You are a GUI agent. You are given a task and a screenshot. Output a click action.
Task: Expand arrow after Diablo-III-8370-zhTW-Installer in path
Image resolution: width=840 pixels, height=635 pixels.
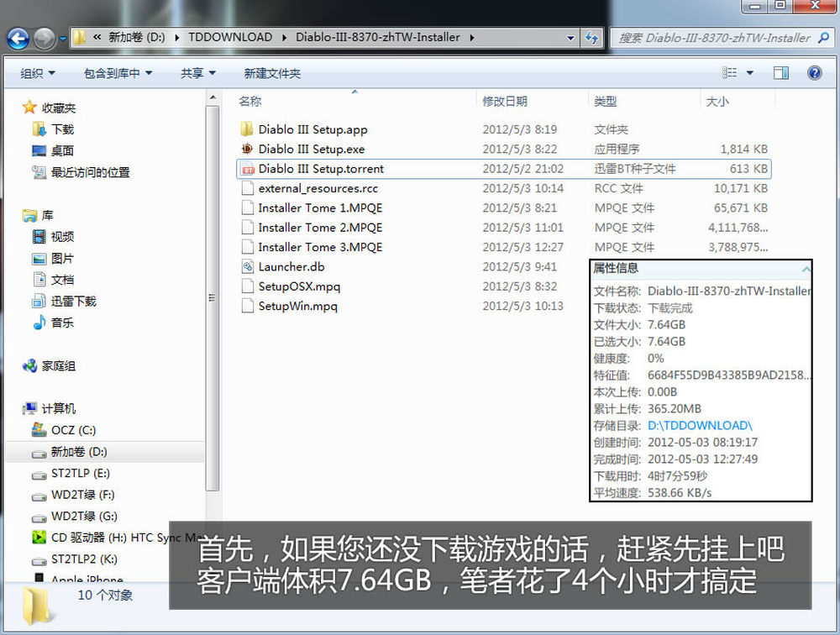pyautogui.click(x=471, y=38)
